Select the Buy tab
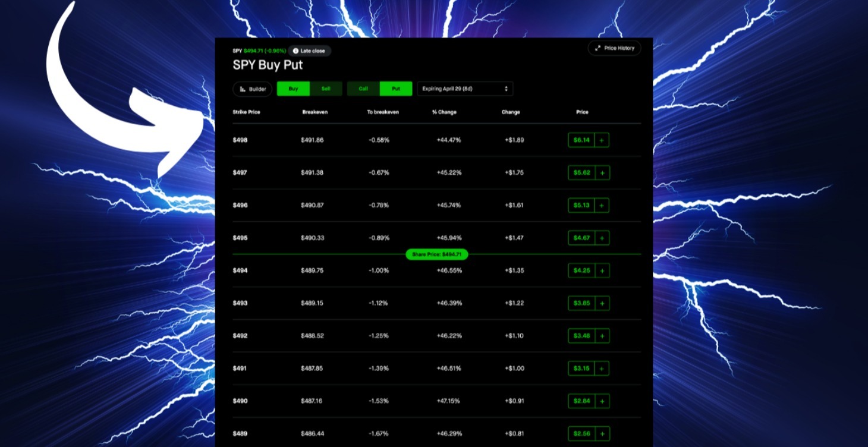This screenshot has height=447, width=868. pyautogui.click(x=293, y=88)
